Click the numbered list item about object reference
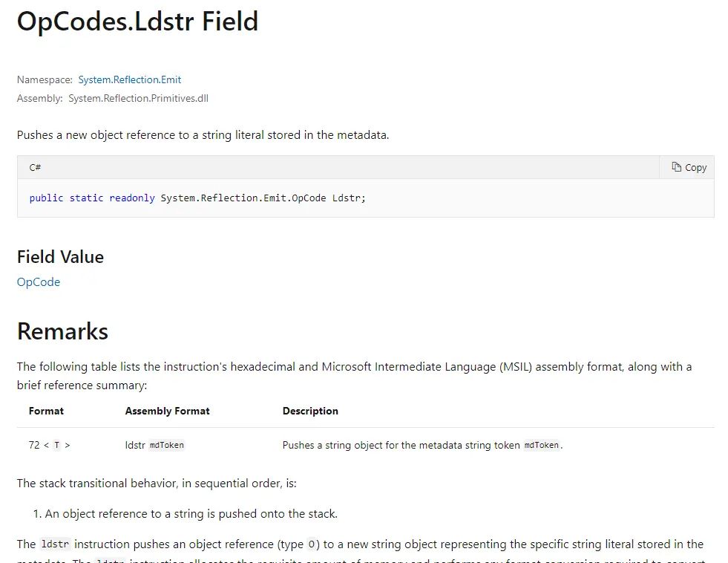Screen dimensions: 728x563 click(191, 513)
